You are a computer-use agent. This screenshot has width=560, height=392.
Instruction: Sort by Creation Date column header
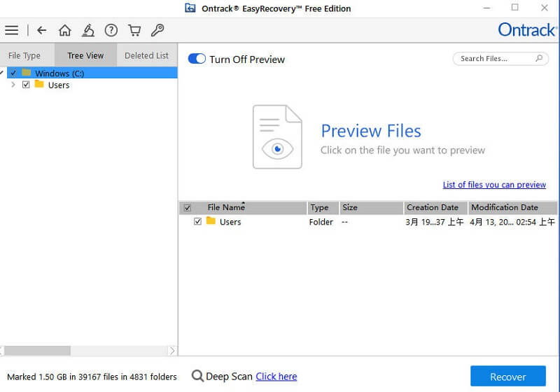[435, 207]
